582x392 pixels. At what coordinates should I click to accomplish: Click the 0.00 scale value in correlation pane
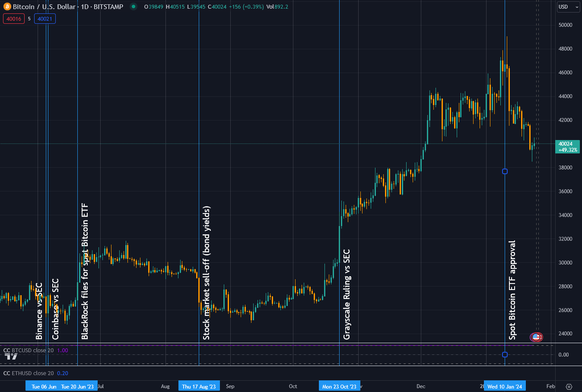click(x=563, y=355)
